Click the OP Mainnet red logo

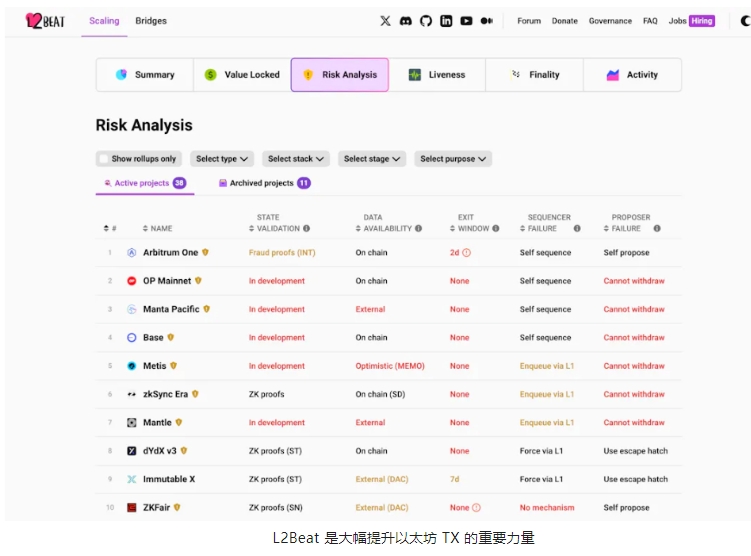coord(132,281)
